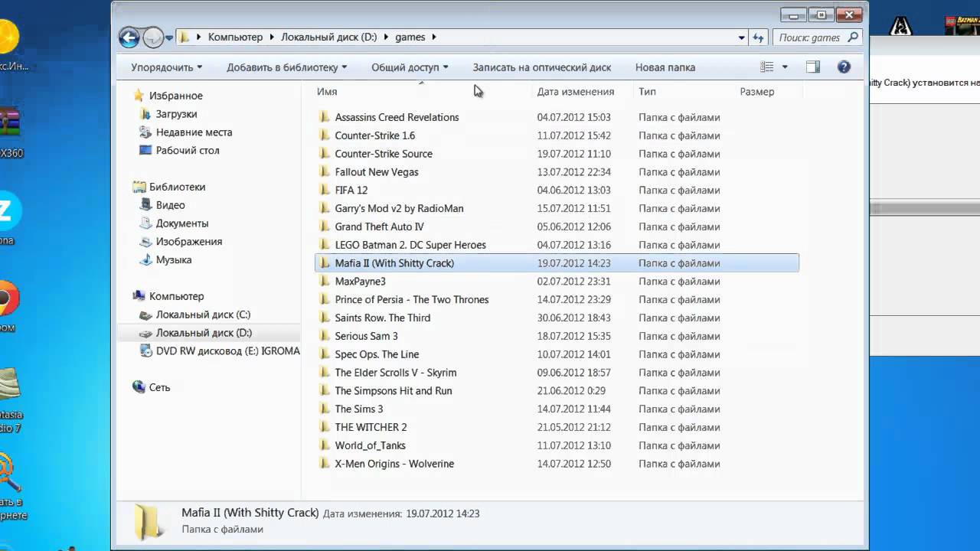This screenshot has height=551, width=980.
Task: Open the view options dropdown arrow
Action: point(784,67)
